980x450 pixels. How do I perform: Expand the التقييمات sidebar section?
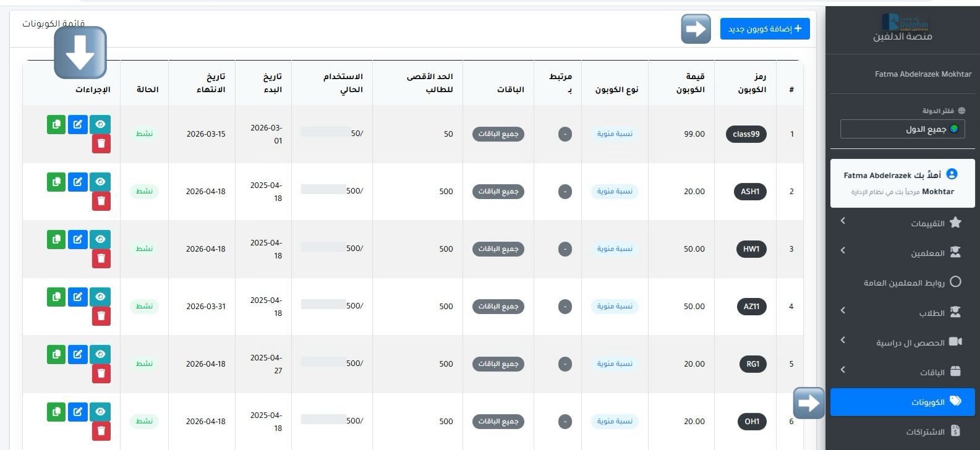click(x=902, y=223)
